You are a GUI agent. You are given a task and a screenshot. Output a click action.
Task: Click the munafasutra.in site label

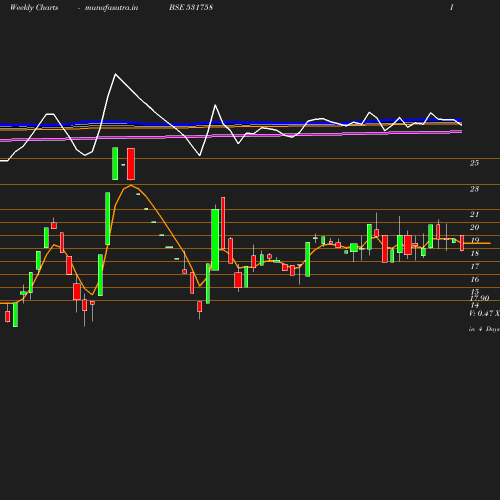click(x=111, y=8)
